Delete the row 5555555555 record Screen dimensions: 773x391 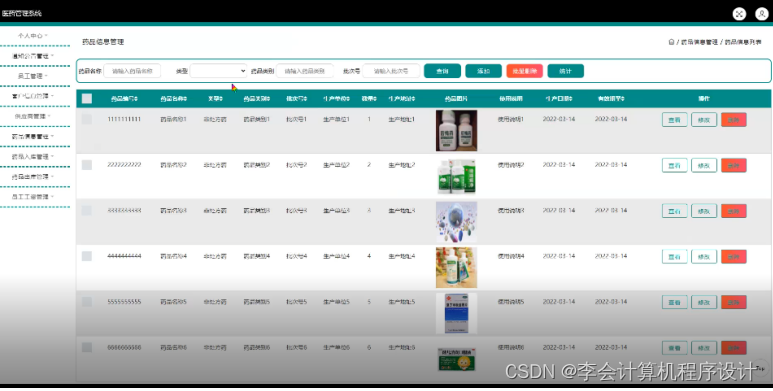point(734,302)
